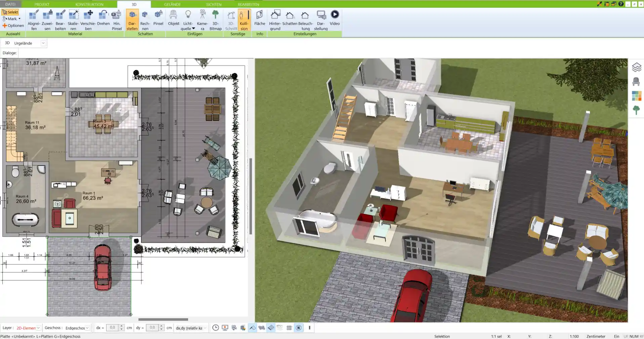Click the vertical dots overflow icon
Screen dimensions: 644x339
click(x=309, y=328)
